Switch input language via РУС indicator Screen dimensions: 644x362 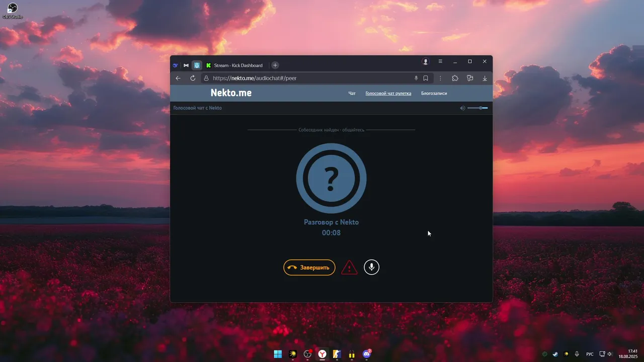(590, 354)
